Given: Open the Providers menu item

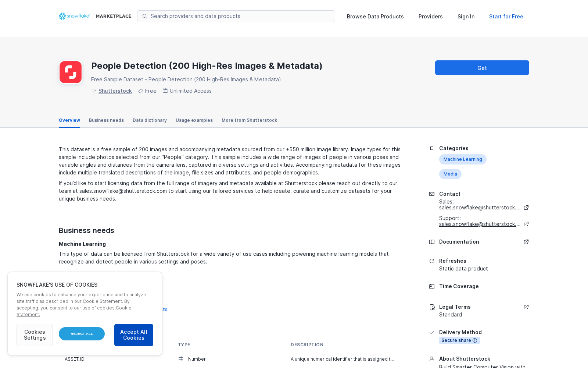Looking at the screenshot, I should pyautogui.click(x=430, y=17).
